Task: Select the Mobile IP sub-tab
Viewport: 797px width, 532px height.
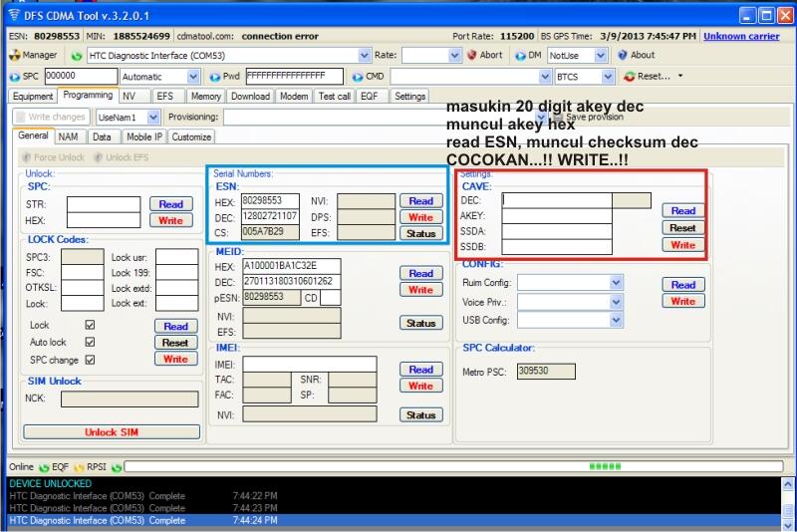Action: [x=144, y=137]
